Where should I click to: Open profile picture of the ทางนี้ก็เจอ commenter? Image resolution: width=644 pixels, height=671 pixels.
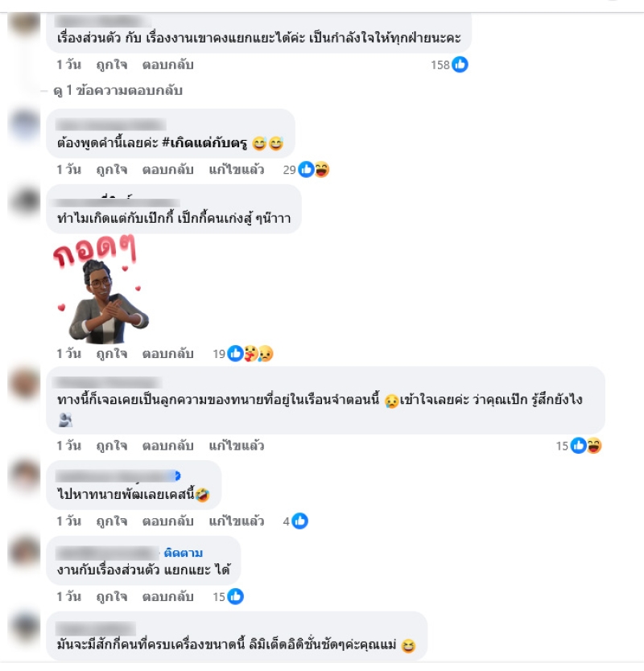(24, 383)
